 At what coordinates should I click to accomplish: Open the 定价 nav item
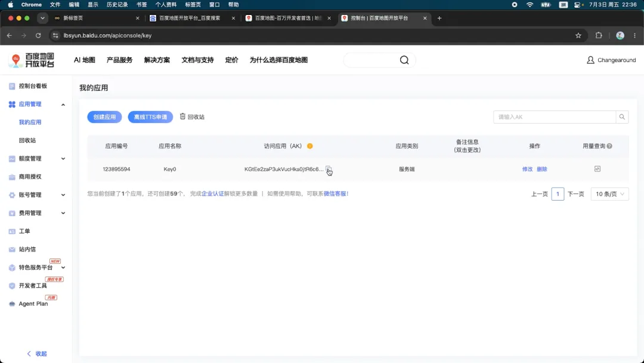point(231,60)
